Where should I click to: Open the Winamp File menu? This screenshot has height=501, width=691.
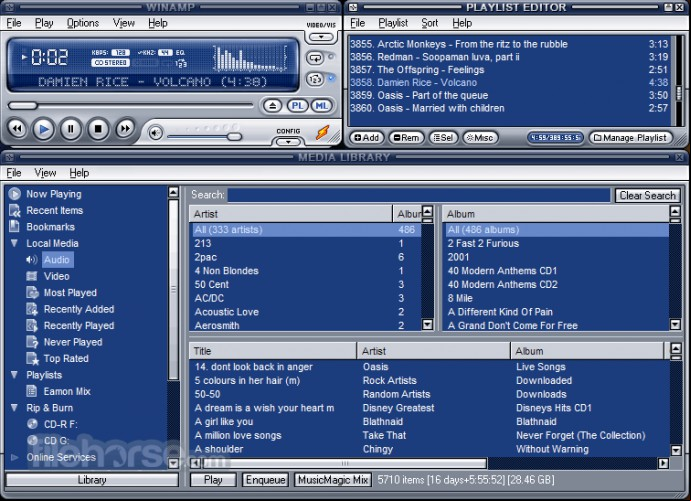[x=14, y=23]
